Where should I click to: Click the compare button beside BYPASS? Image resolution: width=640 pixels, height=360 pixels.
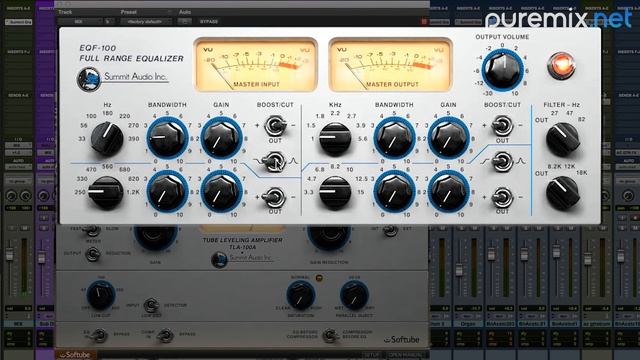click(x=184, y=21)
